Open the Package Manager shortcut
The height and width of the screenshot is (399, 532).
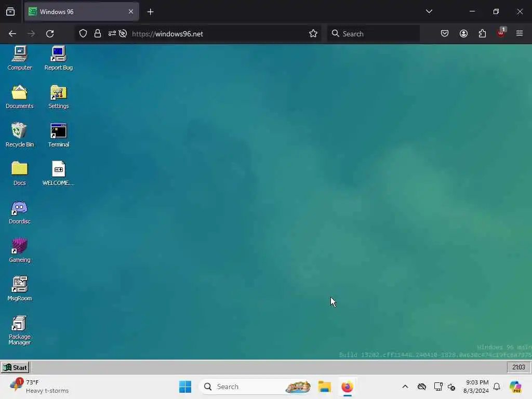click(19, 330)
